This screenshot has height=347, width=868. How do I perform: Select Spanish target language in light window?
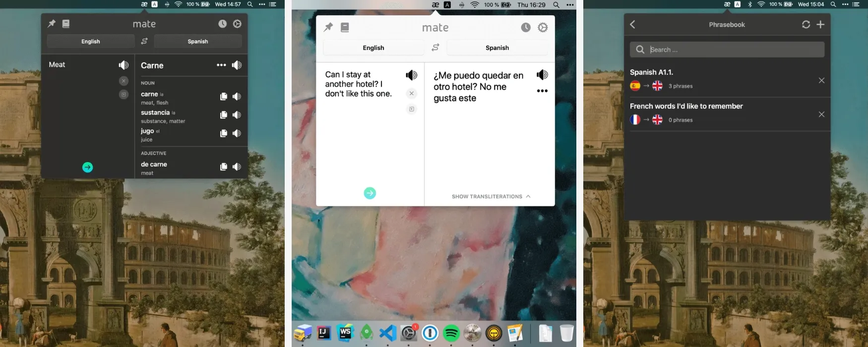click(x=497, y=48)
